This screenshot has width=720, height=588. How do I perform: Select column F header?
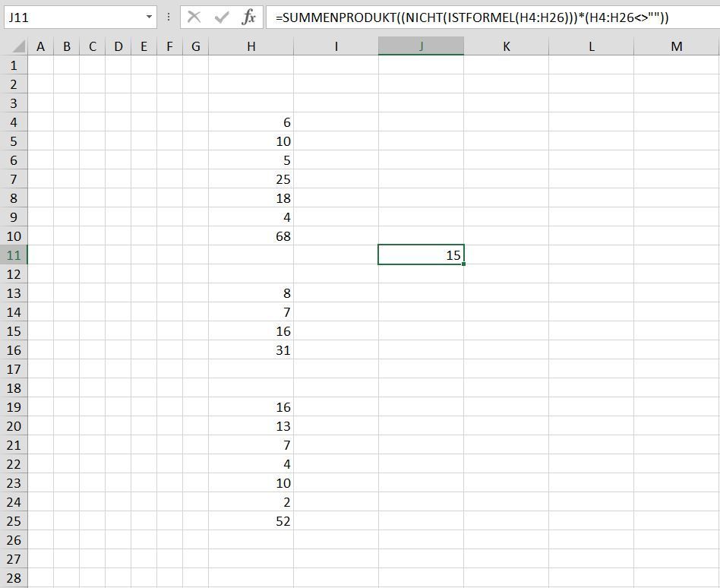[x=170, y=46]
